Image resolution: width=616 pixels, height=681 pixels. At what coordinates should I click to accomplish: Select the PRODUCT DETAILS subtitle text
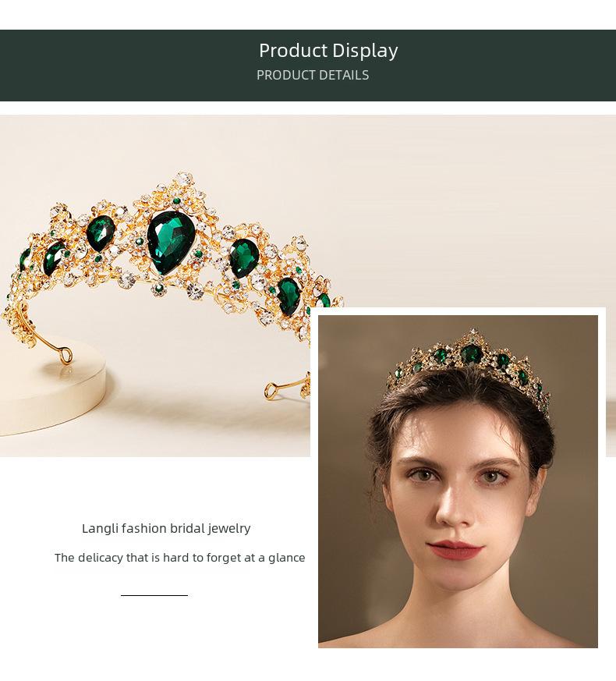(x=313, y=75)
